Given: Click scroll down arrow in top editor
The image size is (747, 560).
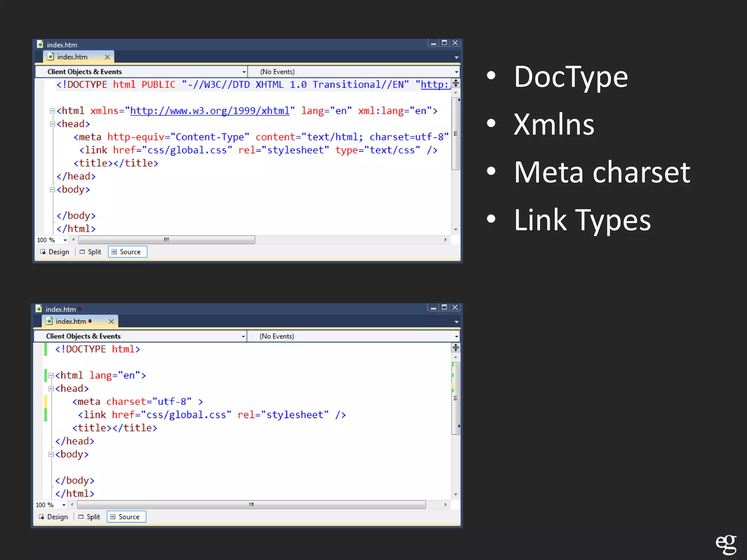Looking at the screenshot, I should pos(456,230).
